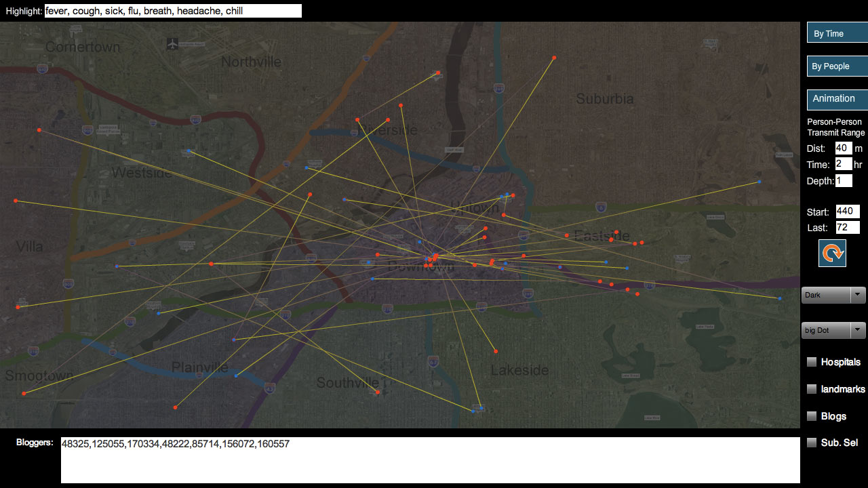This screenshot has width=868, height=488.
Task: Click the Smogtown label on the map
Action: (39, 375)
